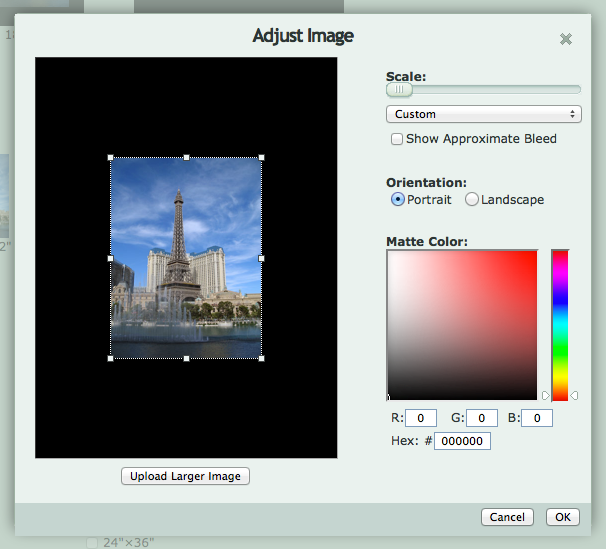Click the Eiffel Tower image preview
This screenshot has width=606, height=549.
(x=186, y=258)
